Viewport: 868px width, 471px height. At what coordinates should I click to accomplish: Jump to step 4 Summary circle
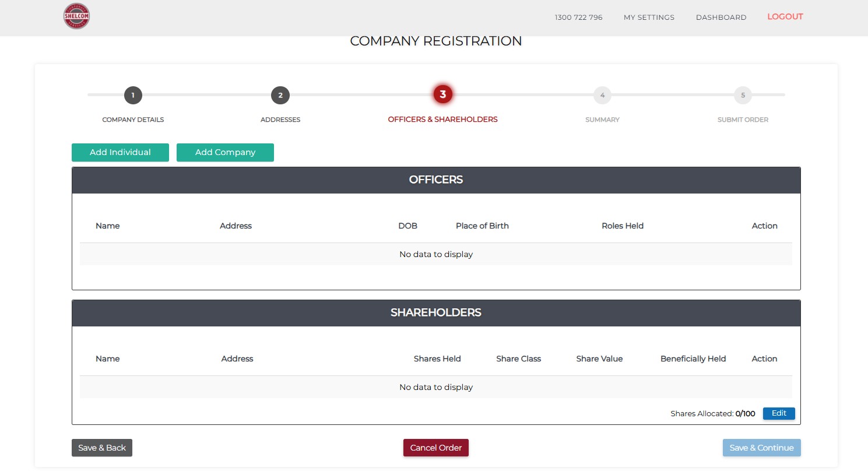pyautogui.click(x=602, y=95)
